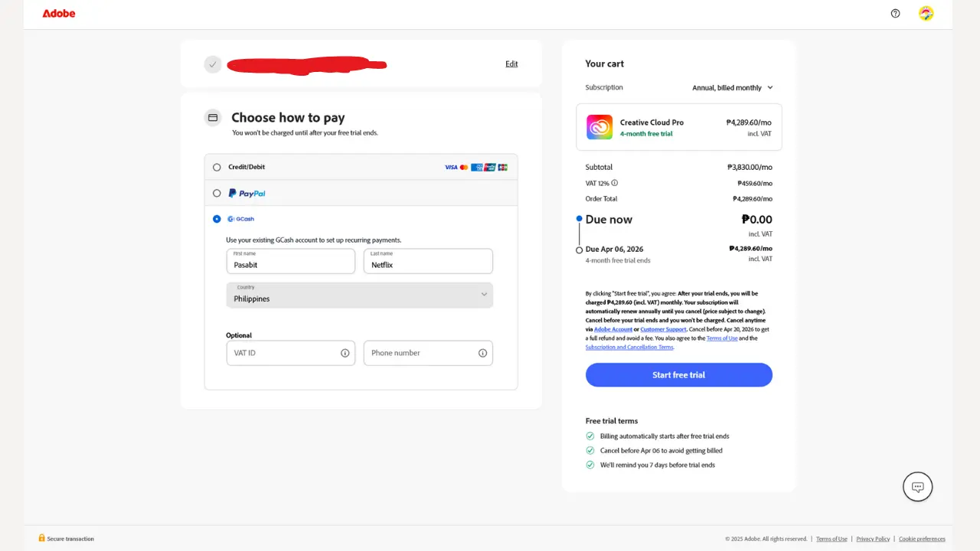
Task: Open the help question mark icon
Action: coord(895,13)
